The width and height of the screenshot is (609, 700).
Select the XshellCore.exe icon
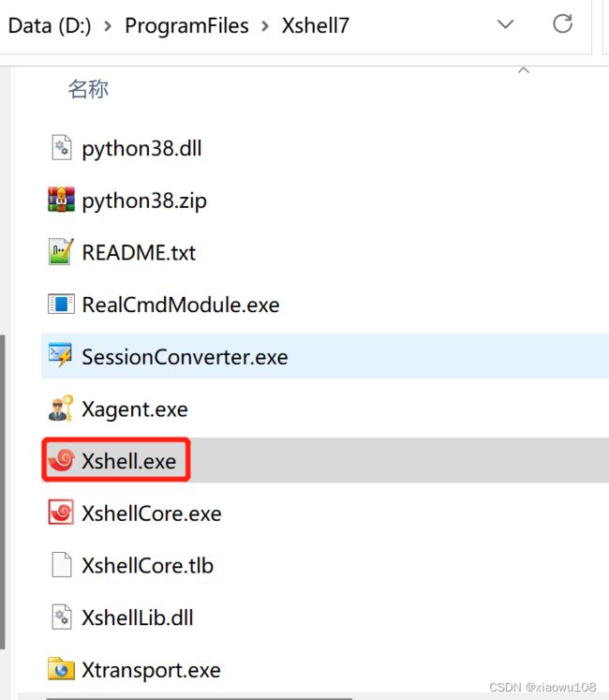(x=61, y=512)
